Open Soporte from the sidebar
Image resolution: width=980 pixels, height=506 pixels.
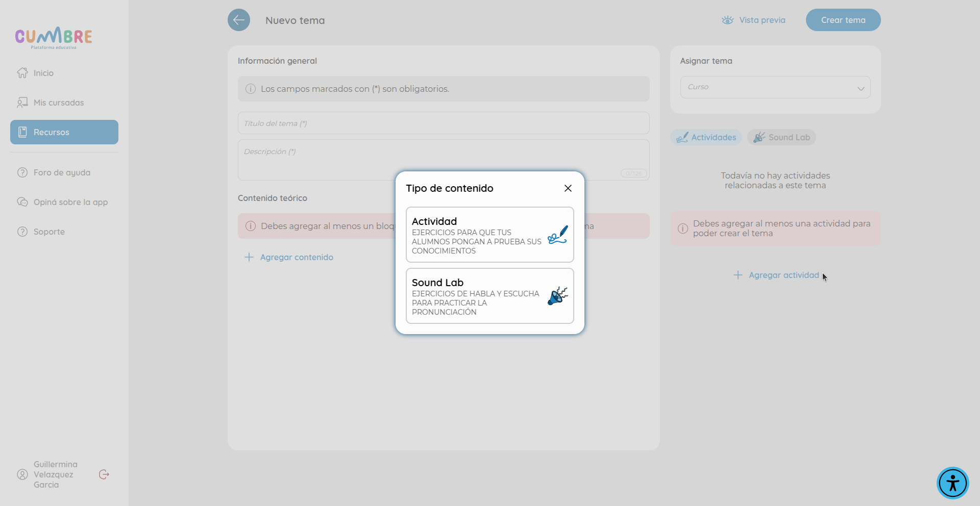[x=64, y=232]
